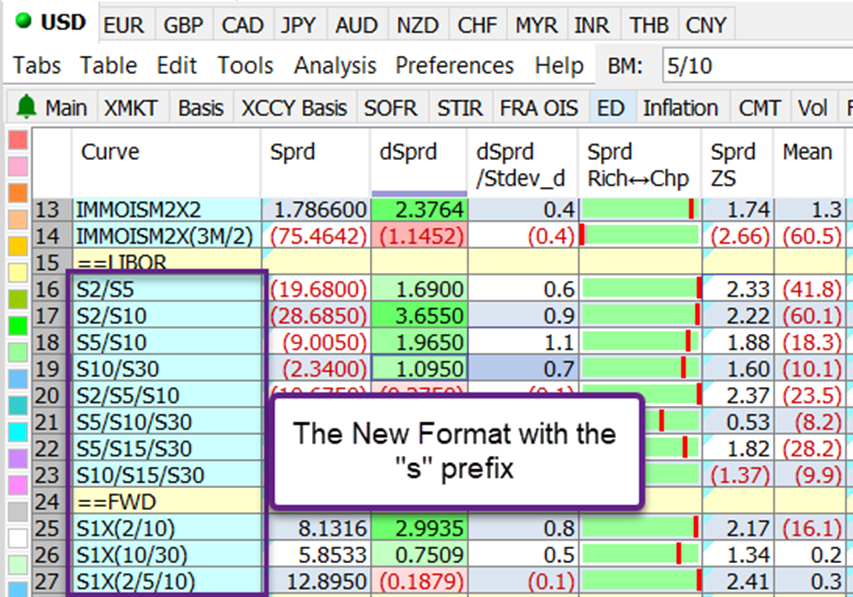Open the Tools menu

pos(245,65)
